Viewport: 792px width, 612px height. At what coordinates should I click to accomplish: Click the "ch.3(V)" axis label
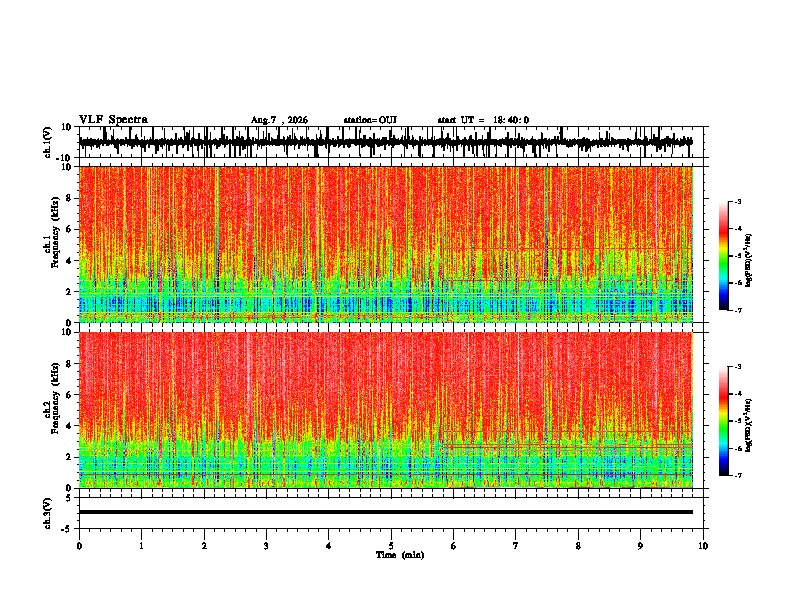coord(48,513)
